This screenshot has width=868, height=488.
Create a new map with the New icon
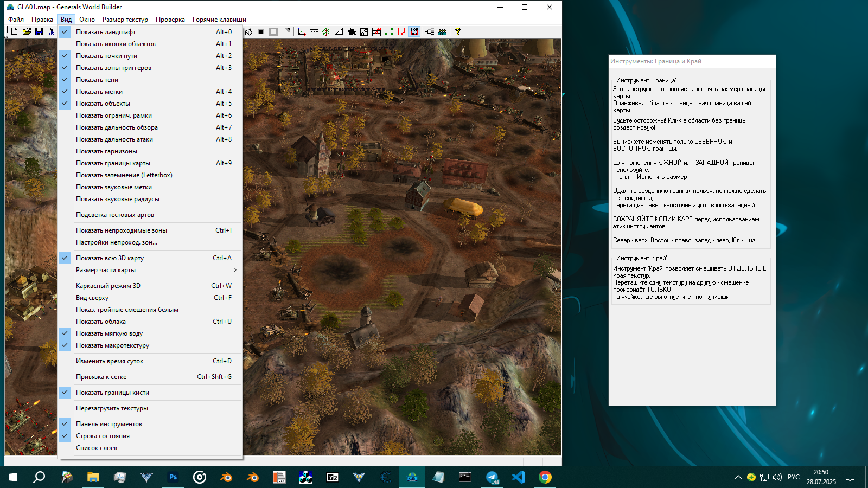tap(15, 31)
